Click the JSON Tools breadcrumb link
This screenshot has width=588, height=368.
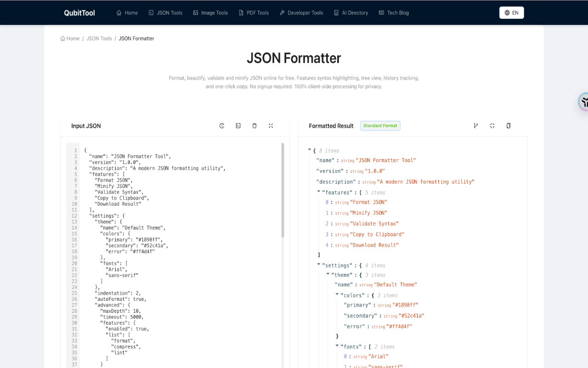coord(99,39)
